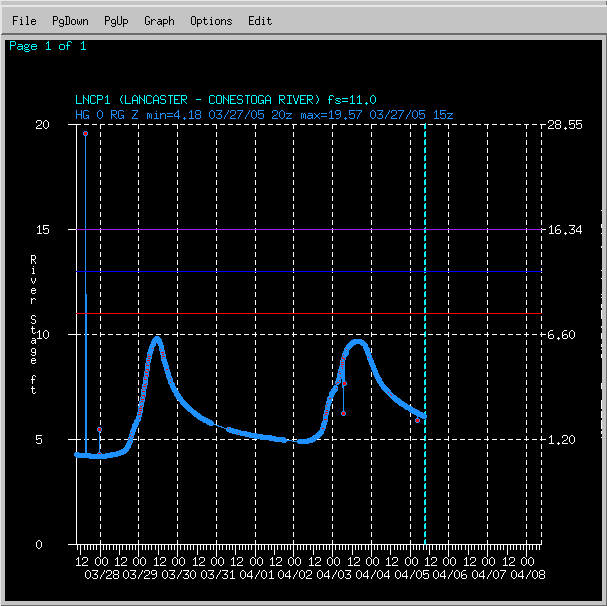Image resolution: width=607 pixels, height=606 pixels.
Task: Click the first hydrograph crest near 03/29
Action: (x=157, y=338)
